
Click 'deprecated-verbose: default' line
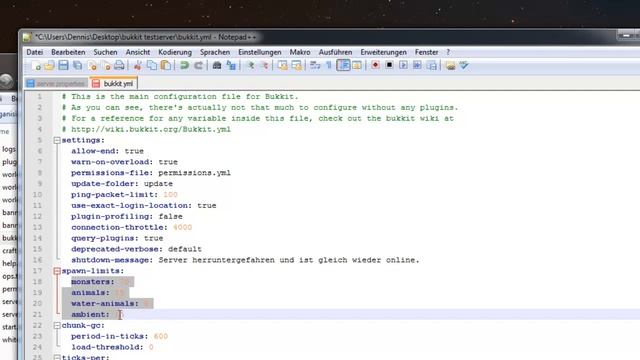click(x=136, y=249)
